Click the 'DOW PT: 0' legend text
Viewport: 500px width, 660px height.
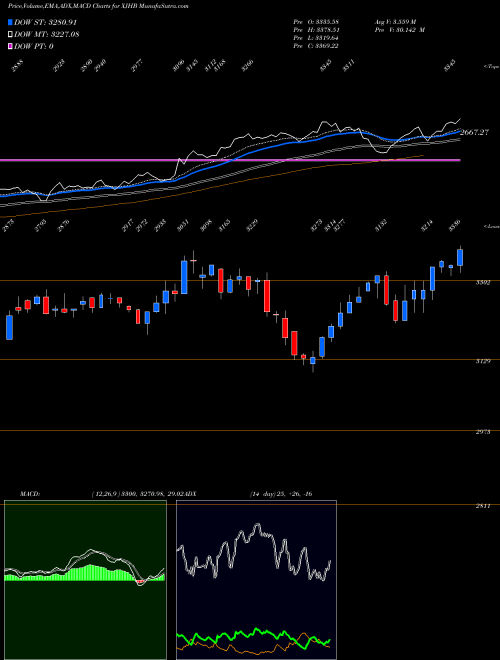[x=34, y=46]
